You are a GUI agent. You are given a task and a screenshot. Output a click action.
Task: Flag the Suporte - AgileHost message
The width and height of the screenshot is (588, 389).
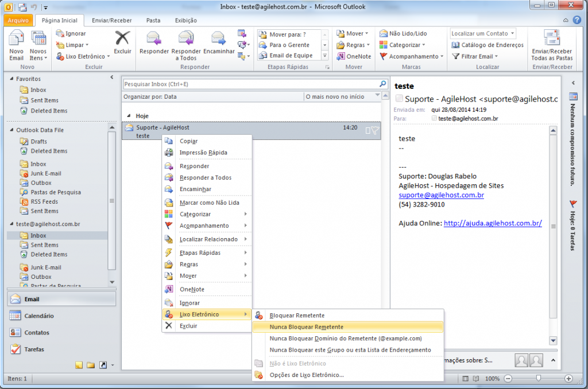(x=375, y=130)
